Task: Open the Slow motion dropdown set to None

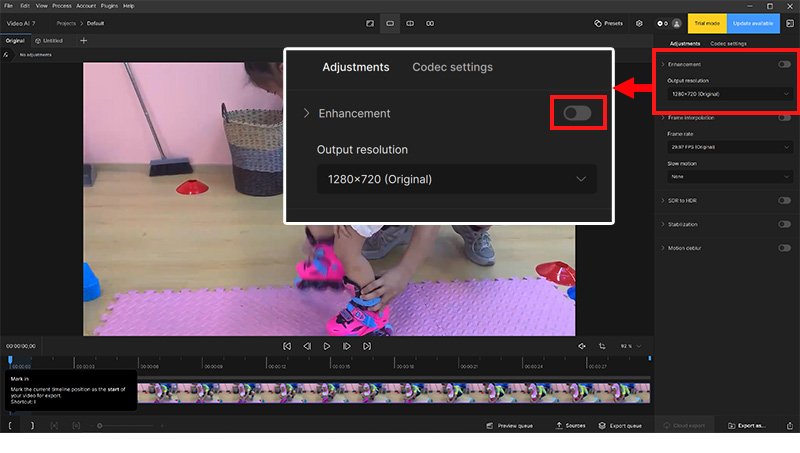Action: tap(730, 177)
